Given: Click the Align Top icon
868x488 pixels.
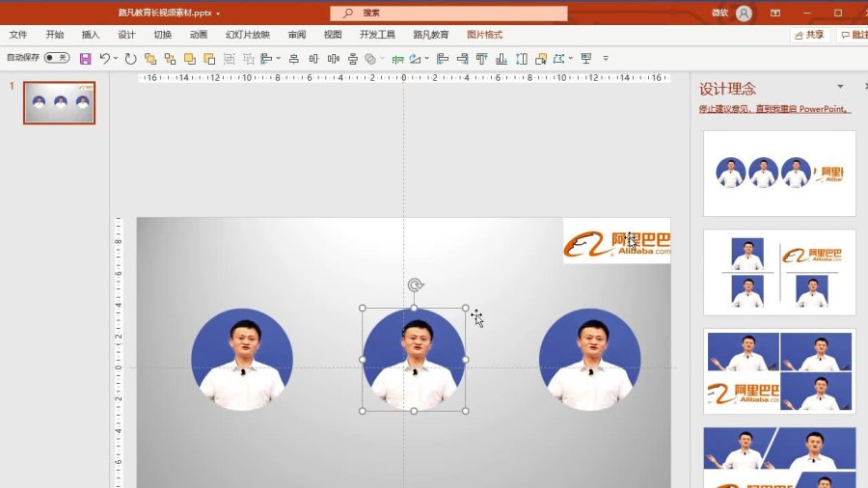Looking at the screenshot, I should pos(481,59).
